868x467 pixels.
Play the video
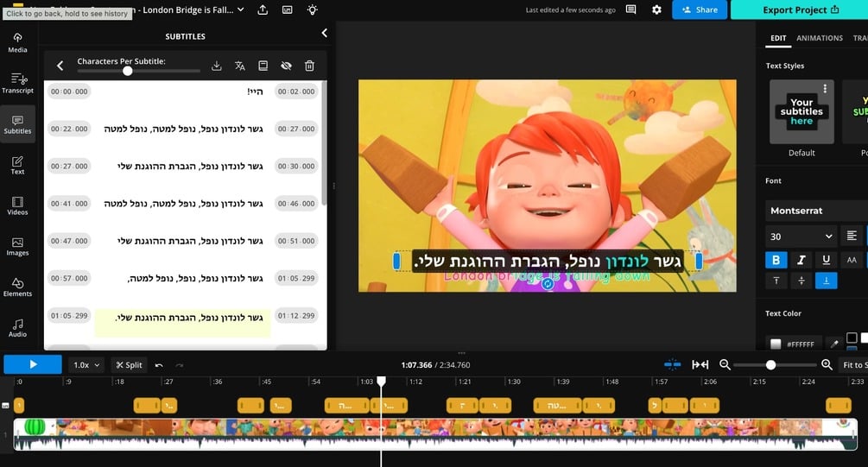click(x=33, y=364)
